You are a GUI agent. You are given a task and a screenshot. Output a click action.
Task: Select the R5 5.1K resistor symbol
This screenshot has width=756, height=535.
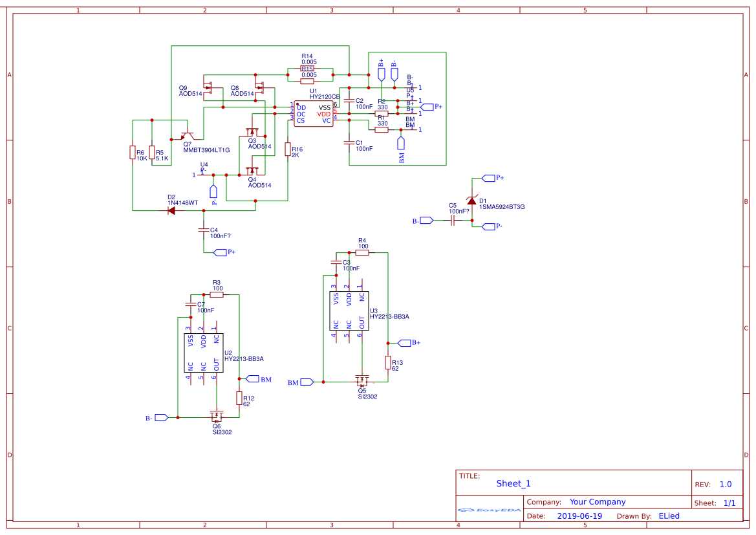(x=152, y=153)
